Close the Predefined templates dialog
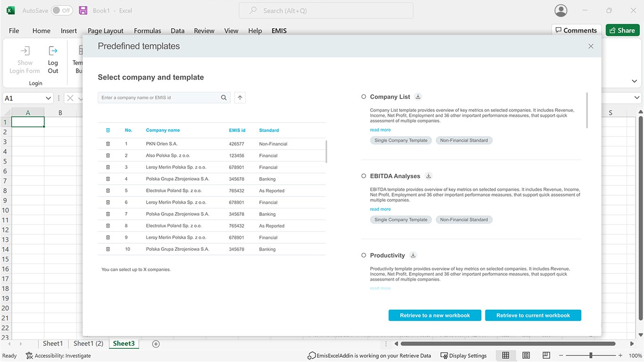 [x=591, y=46]
